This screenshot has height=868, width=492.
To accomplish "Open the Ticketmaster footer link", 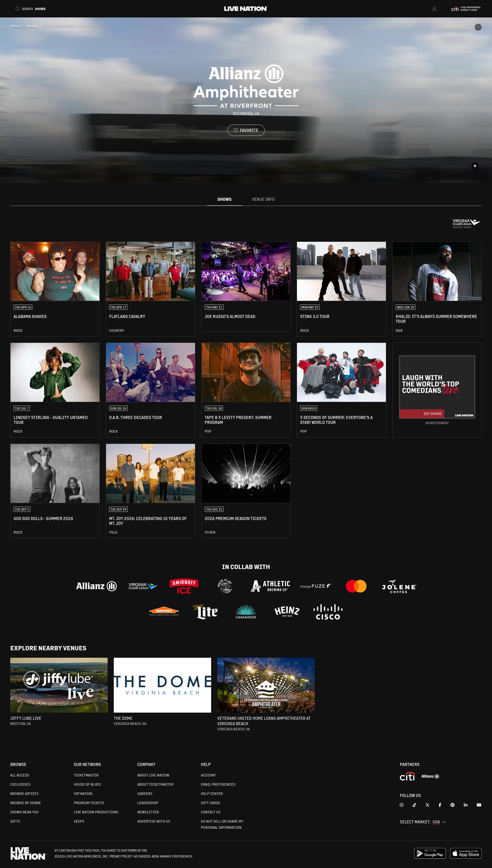I will [x=86, y=775].
